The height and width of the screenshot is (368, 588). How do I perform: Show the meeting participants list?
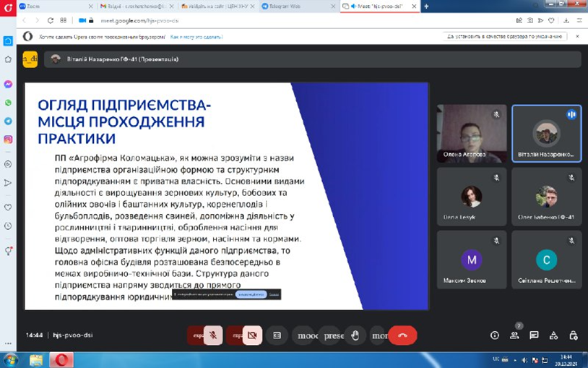pyautogui.click(x=514, y=335)
